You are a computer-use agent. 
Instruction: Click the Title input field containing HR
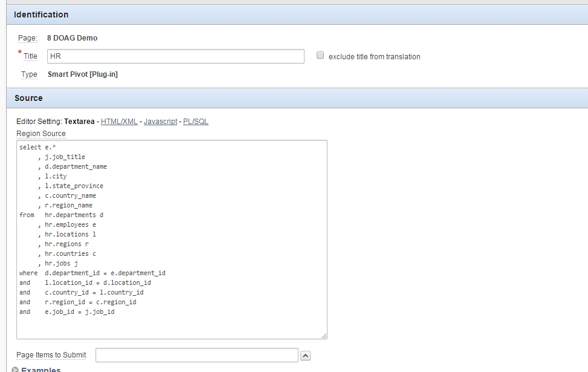click(x=175, y=56)
